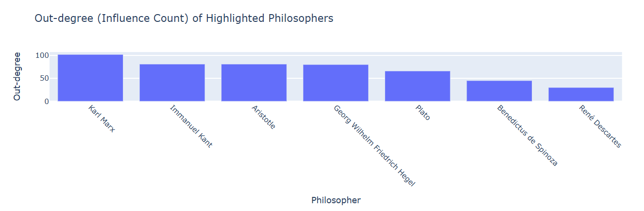Click the chart title text
The width and height of the screenshot is (644, 211).
tap(184, 18)
